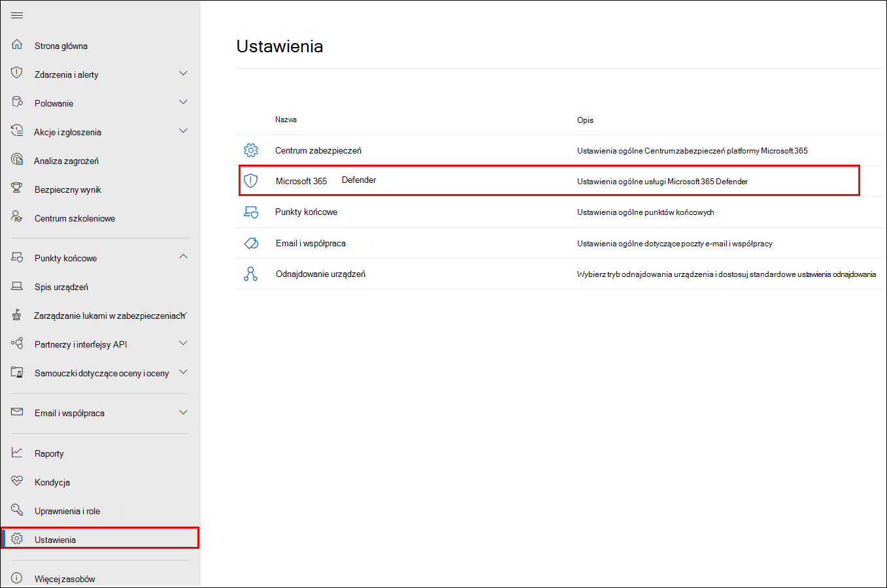Click the Odnajdowanie urządzeń row icon
The image size is (887, 588).
(x=250, y=274)
